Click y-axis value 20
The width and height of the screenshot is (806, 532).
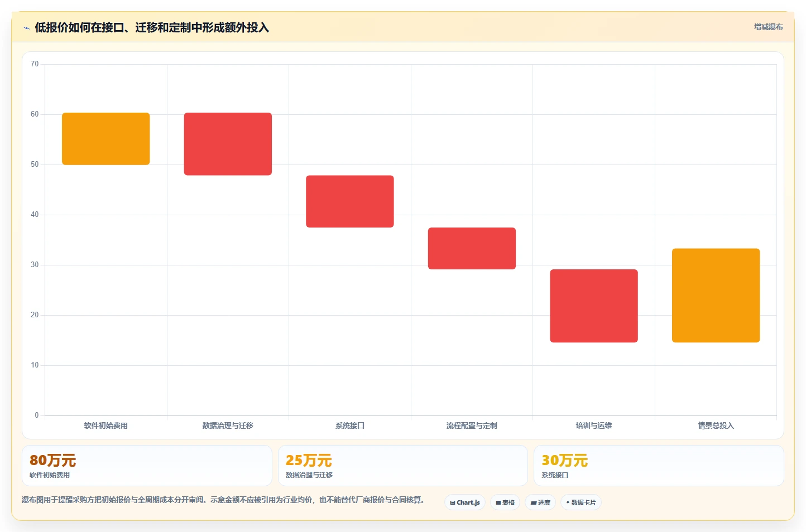(35, 315)
